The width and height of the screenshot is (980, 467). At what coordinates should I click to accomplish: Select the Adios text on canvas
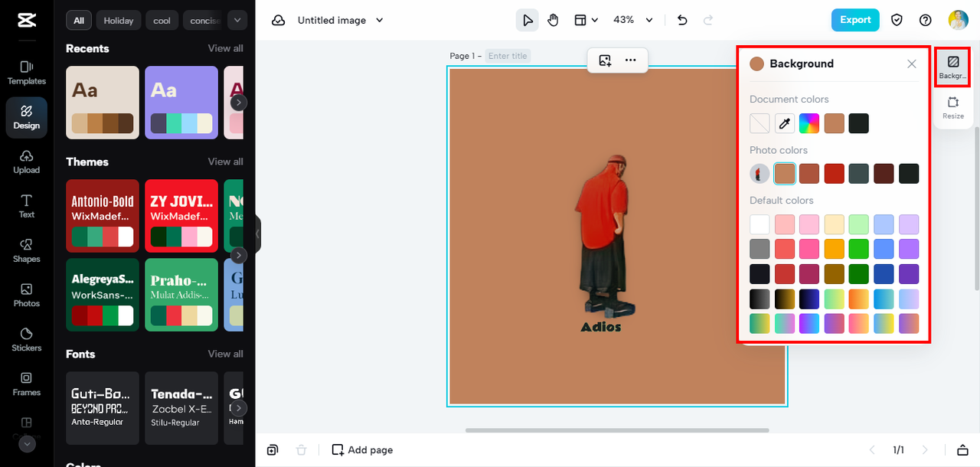[x=601, y=328]
